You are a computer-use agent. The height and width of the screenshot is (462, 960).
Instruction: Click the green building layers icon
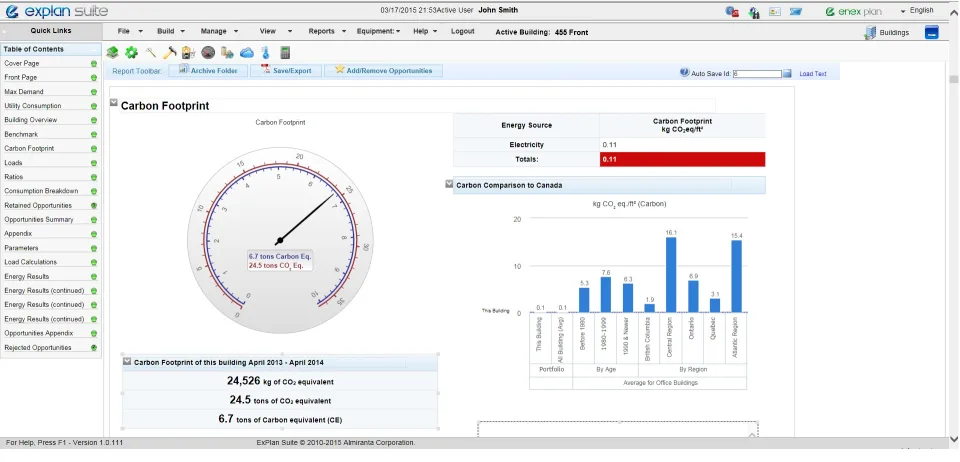coord(112,53)
